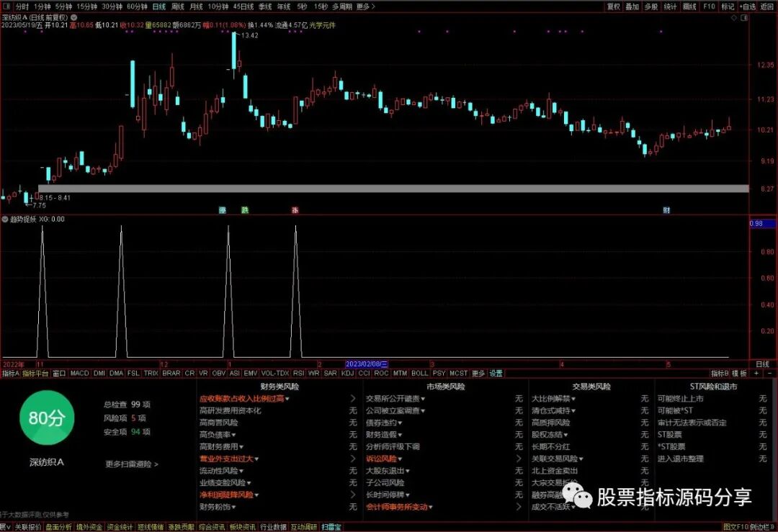Click the plus icon next to 模板
778x532 pixels.
coord(756,373)
